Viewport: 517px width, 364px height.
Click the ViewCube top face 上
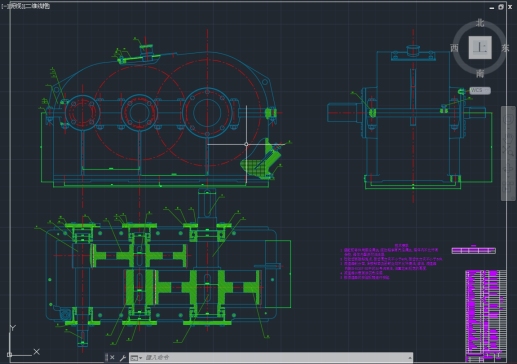click(480, 47)
